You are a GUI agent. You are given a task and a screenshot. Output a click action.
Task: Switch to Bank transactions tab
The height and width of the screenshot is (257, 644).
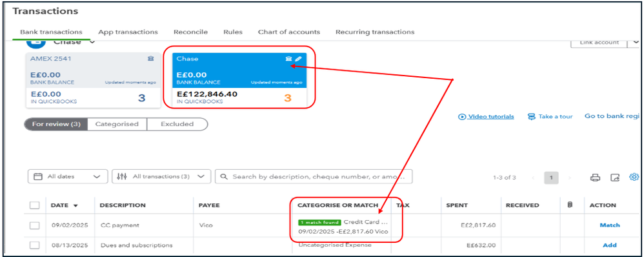click(52, 32)
